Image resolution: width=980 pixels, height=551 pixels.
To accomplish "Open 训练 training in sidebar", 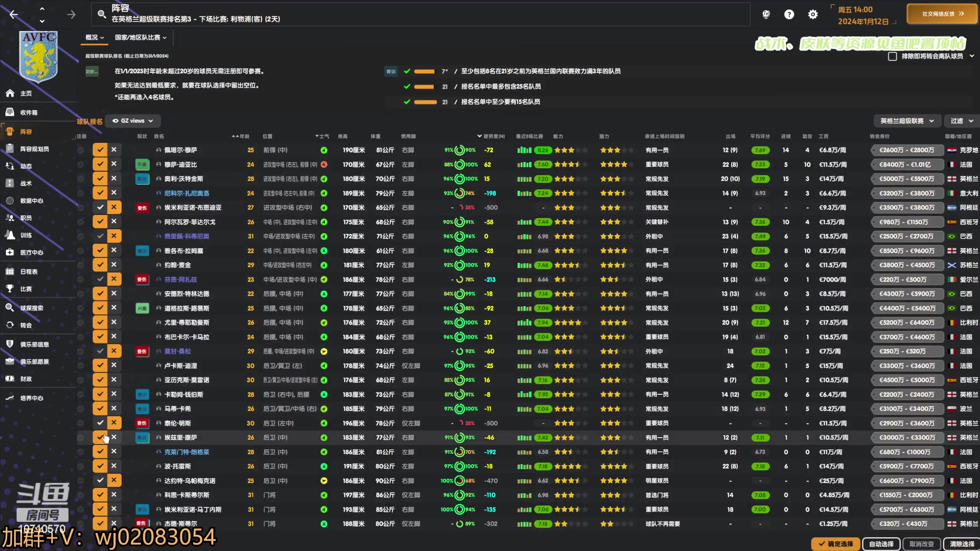I will pyautogui.click(x=26, y=235).
